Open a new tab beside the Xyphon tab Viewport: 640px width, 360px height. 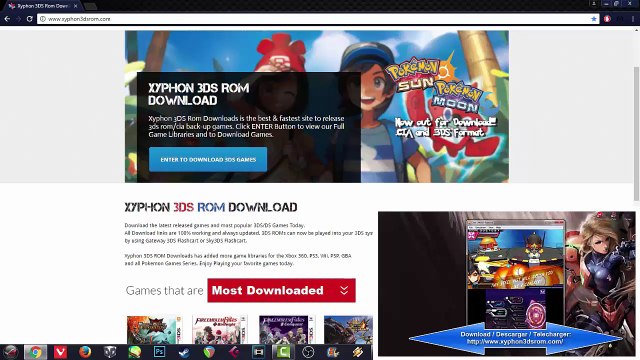(x=90, y=7)
